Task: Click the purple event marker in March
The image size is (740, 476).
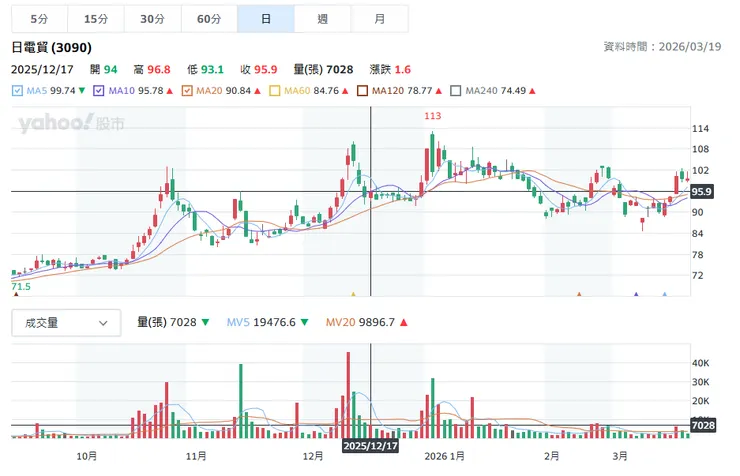Action: point(636,294)
